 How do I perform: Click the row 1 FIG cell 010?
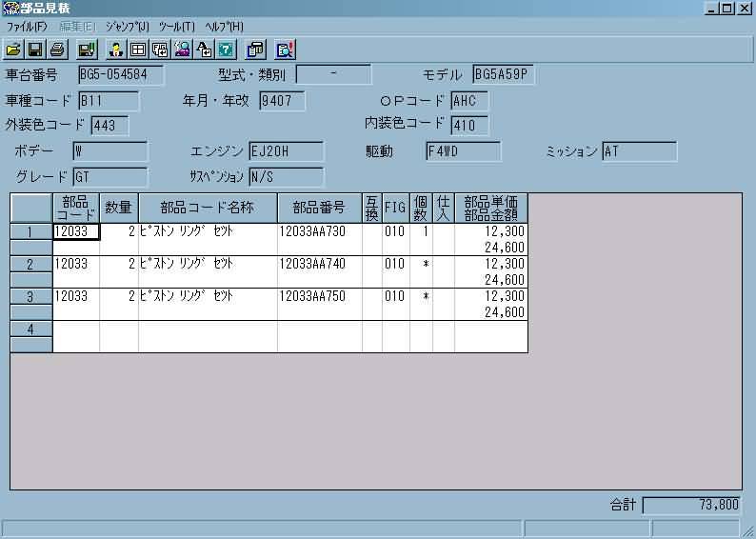[x=395, y=232]
